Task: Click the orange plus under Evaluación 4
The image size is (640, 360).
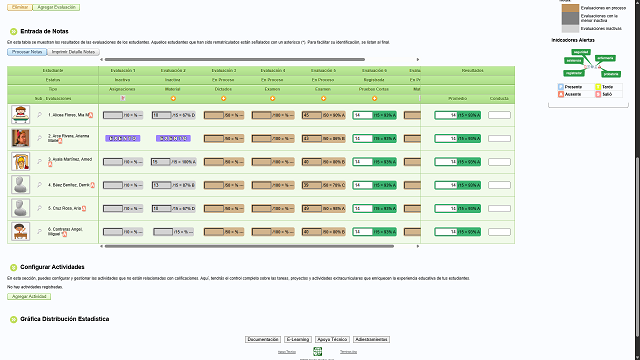Action: pos(272,98)
